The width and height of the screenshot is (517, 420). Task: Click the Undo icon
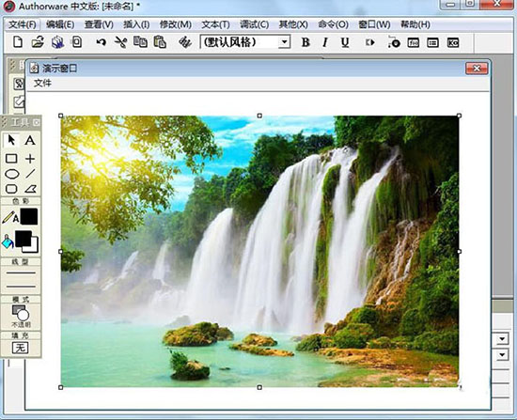click(102, 42)
